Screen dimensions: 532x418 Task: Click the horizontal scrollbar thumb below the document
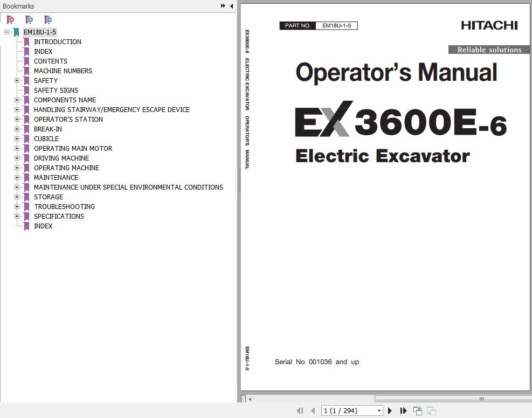(x=453, y=399)
